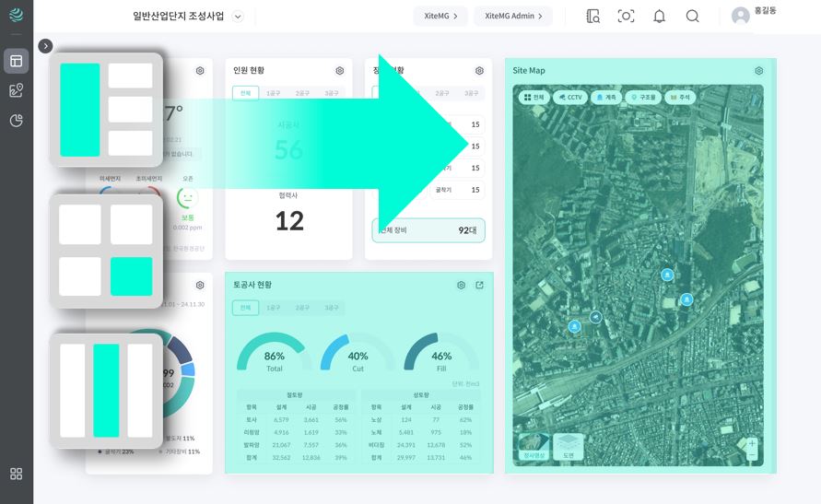Click the screen capture icon in header
Screen dimensions: 821x504
coord(626,17)
